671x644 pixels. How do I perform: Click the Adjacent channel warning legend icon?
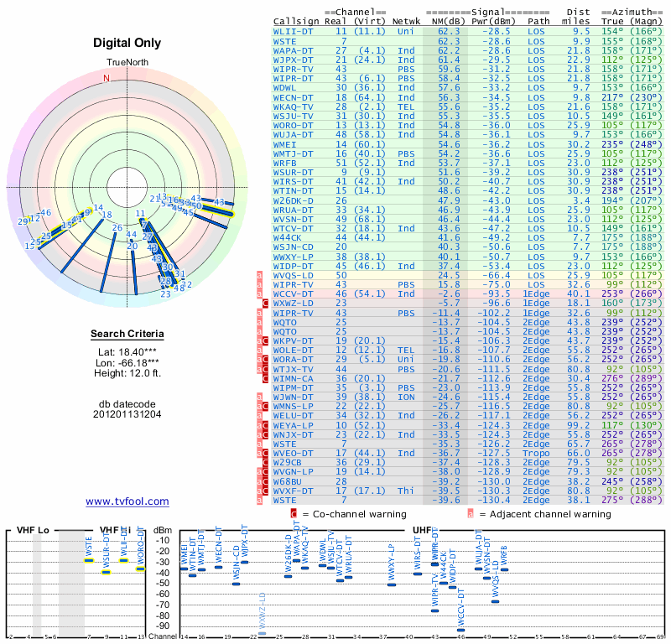click(x=471, y=514)
